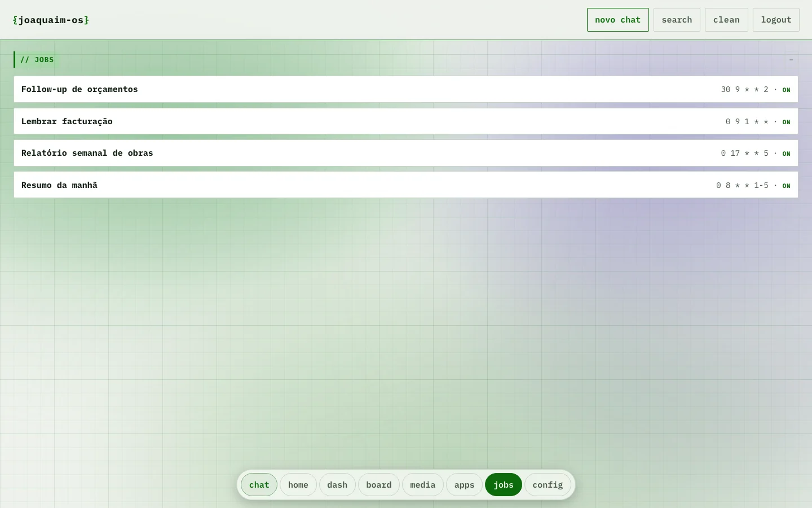Click the cron schedule 30 9 * * 2
The height and width of the screenshot is (508, 812).
(x=744, y=89)
